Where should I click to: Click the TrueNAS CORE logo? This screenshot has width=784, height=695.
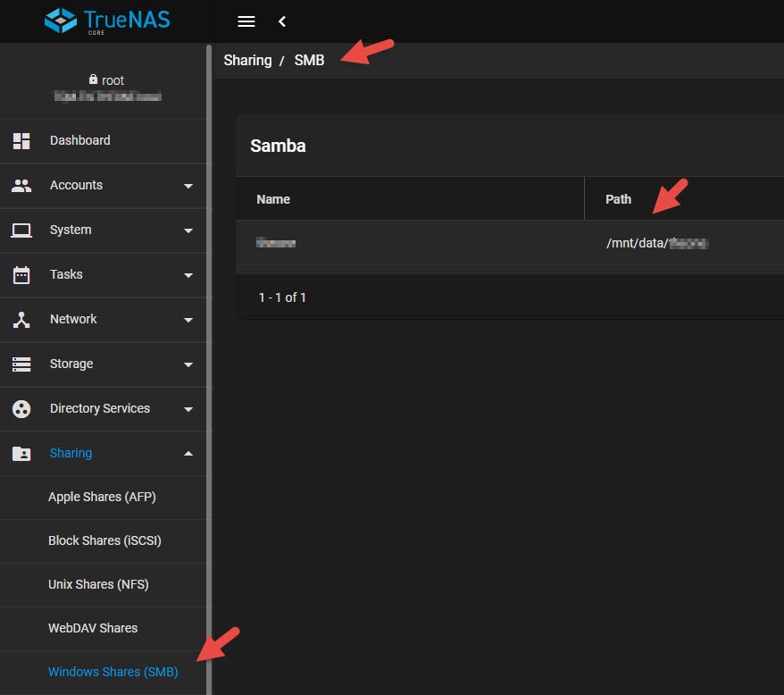[x=107, y=21]
